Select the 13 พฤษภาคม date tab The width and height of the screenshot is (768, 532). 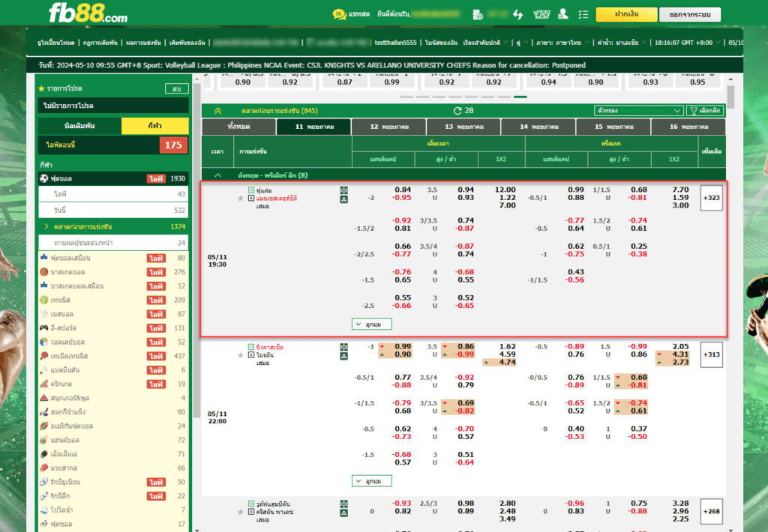pyautogui.click(x=463, y=127)
